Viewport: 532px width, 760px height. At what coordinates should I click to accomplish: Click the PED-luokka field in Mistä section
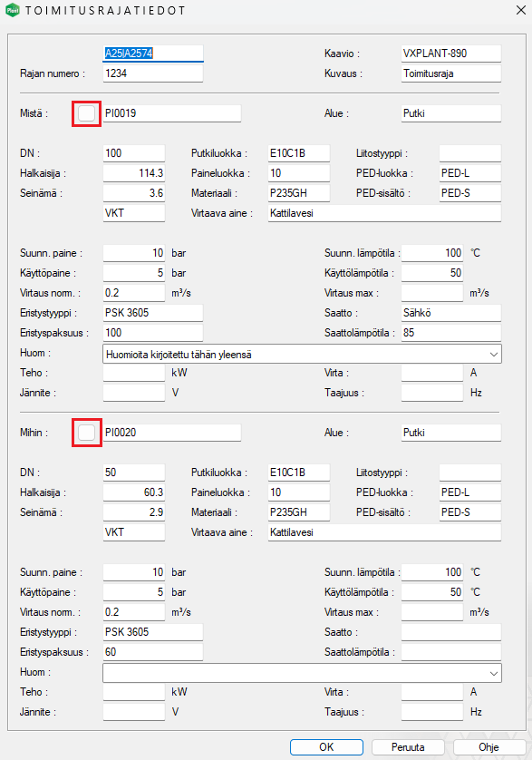[x=470, y=173]
